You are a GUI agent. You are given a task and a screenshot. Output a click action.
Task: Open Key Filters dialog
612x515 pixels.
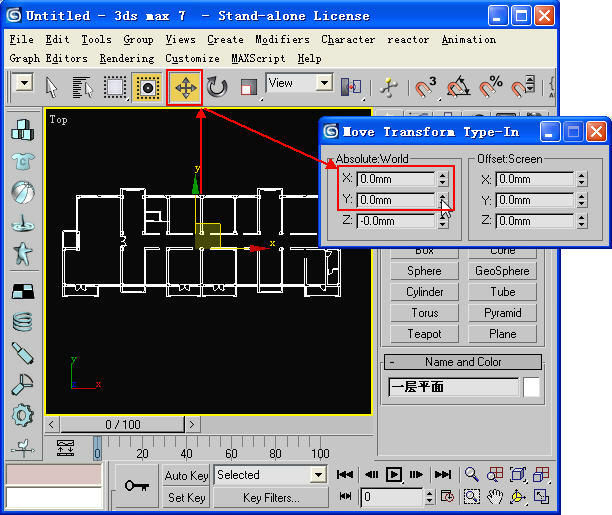pyautogui.click(x=270, y=498)
